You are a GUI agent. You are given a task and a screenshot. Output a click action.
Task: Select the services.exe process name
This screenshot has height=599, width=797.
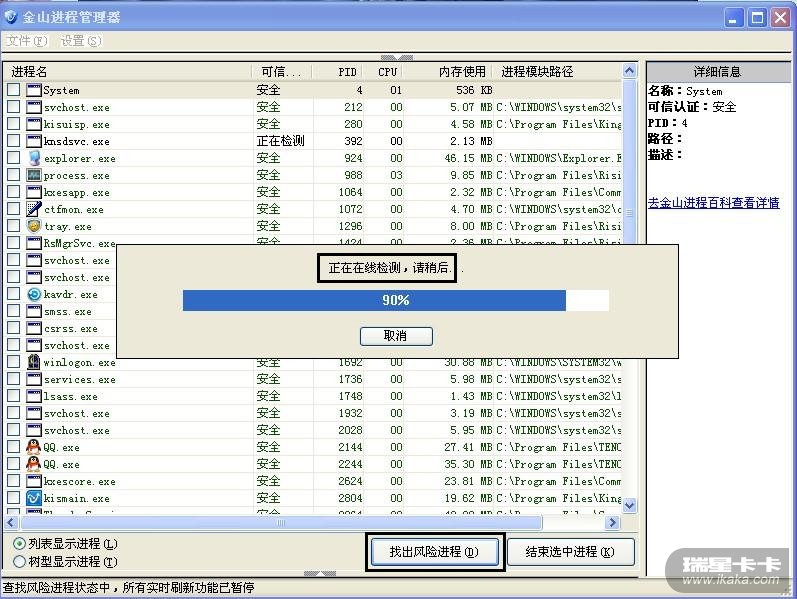click(80, 380)
